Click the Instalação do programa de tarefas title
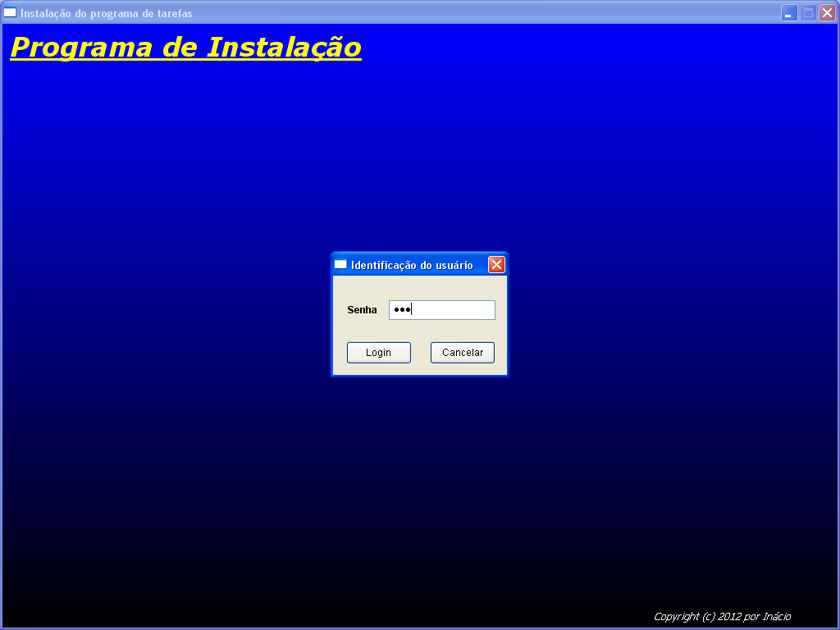Image resolution: width=840 pixels, height=630 pixels. [107, 13]
